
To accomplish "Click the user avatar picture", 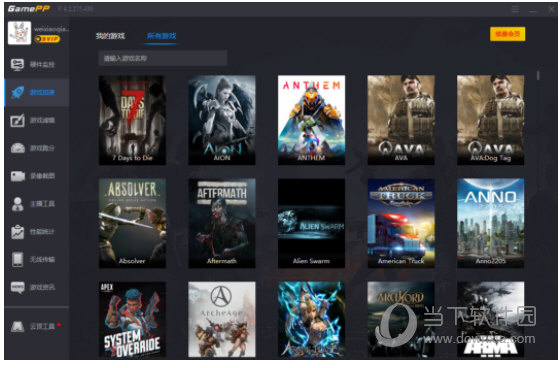I will pyautogui.click(x=19, y=33).
